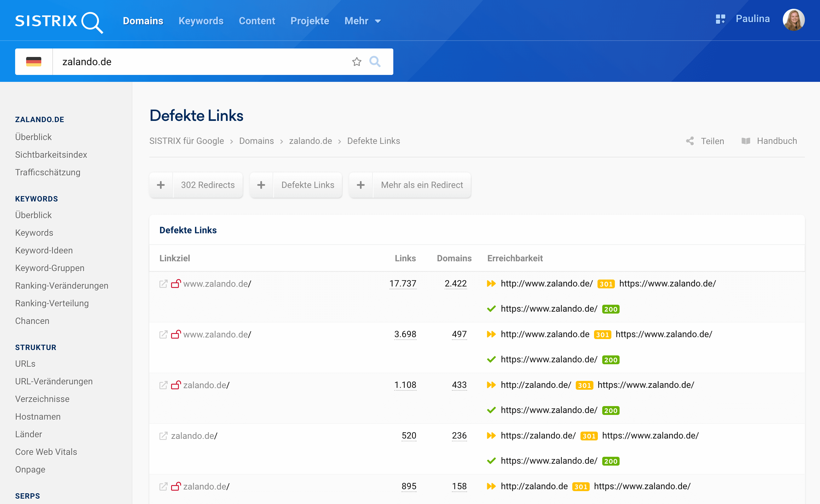The width and height of the screenshot is (820, 504).
Task: Open the apps grid icon beside Paulina
Action: tap(720, 19)
